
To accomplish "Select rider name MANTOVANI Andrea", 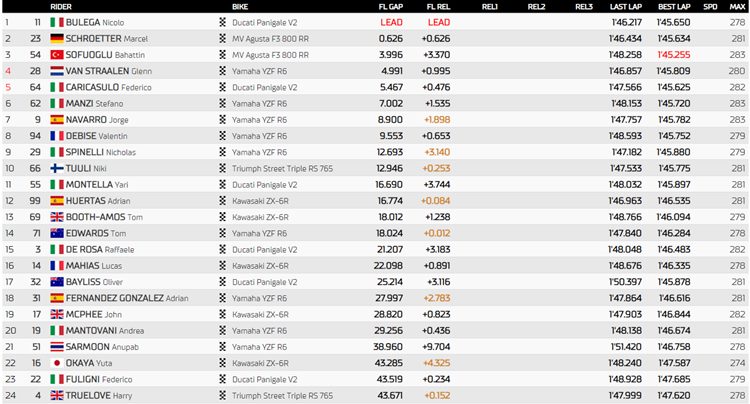I will click(105, 330).
